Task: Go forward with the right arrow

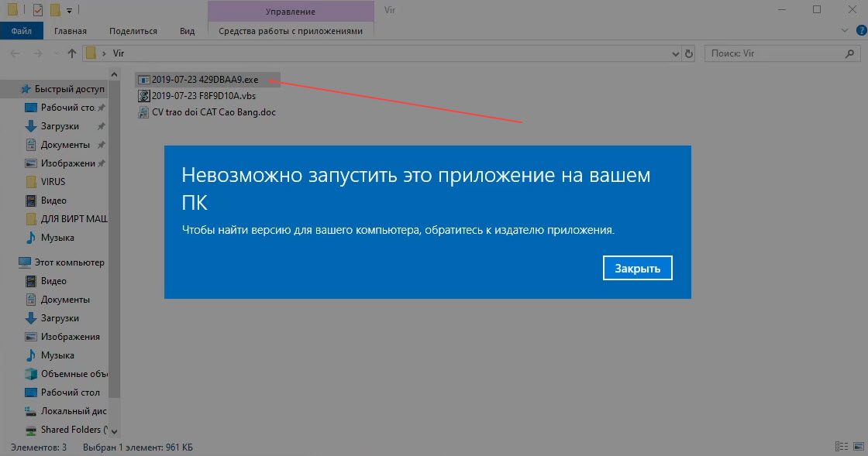Action: [38, 53]
